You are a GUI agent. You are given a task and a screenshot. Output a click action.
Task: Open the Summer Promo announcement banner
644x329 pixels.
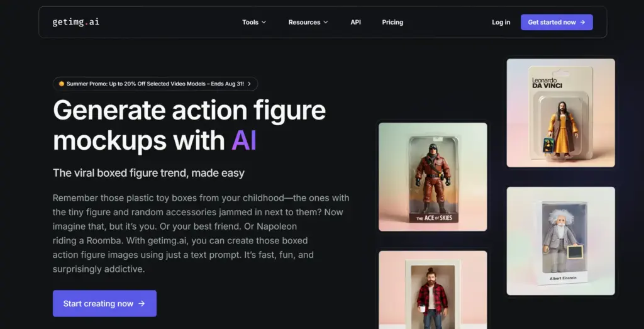coord(155,84)
